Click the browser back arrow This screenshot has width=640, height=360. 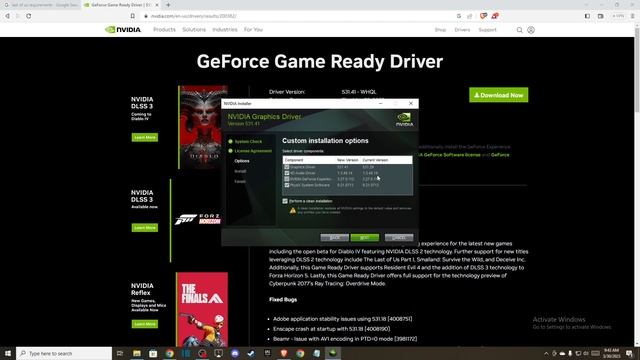pyautogui.click(x=7, y=16)
